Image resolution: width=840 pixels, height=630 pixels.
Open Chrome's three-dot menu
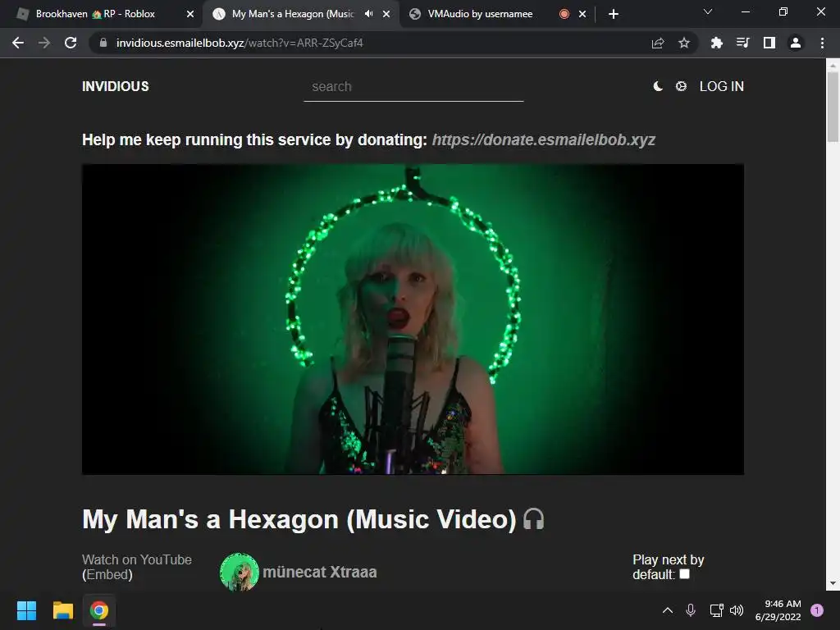coord(822,43)
